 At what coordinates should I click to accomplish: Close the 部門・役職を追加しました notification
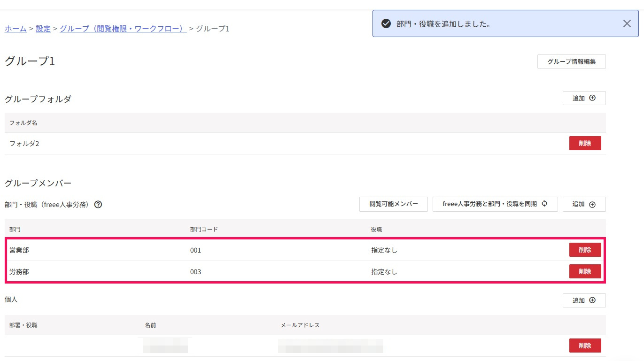tap(627, 23)
